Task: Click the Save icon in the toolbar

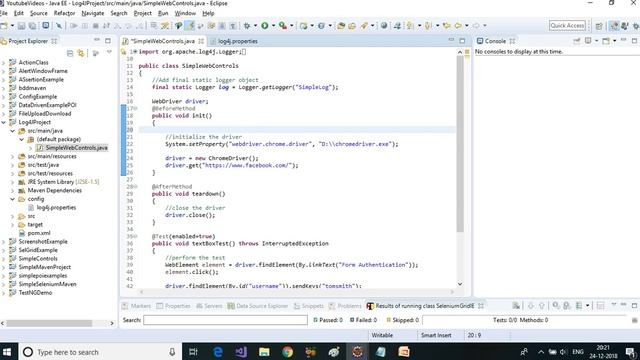Action: (21, 26)
